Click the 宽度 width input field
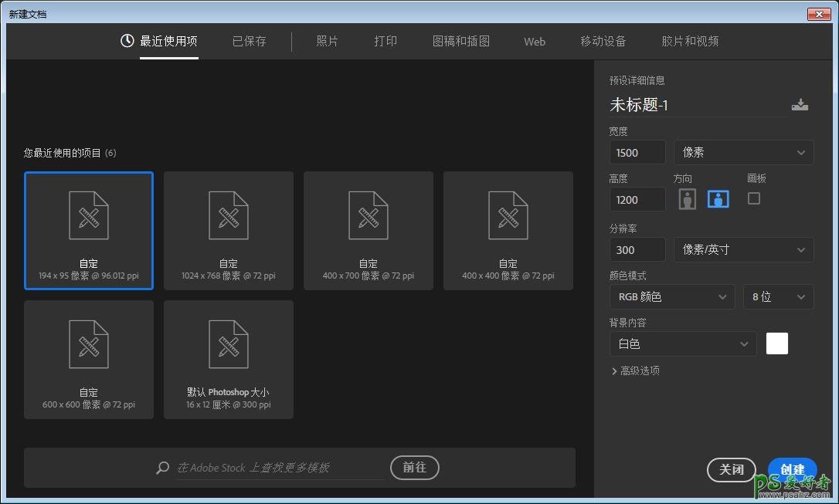The height and width of the screenshot is (504, 839). coord(637,153)
